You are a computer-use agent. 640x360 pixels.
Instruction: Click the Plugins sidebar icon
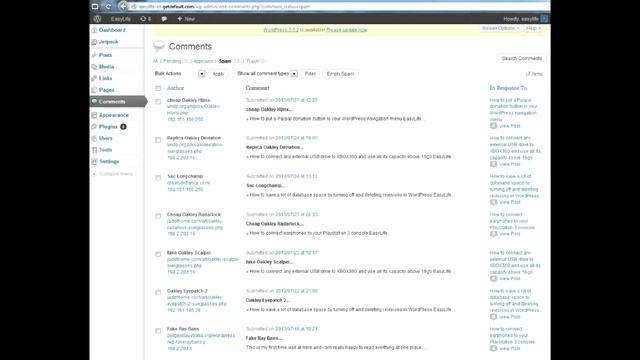tap(94, 127)
